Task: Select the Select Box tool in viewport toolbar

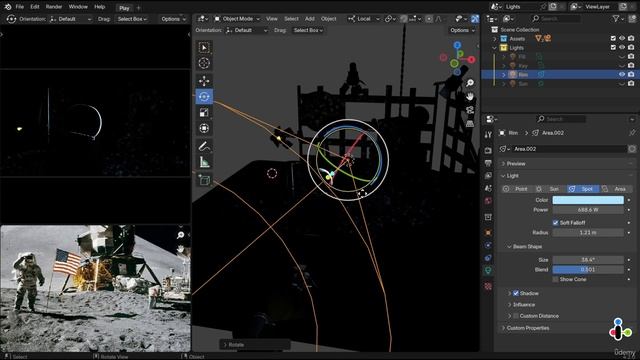Action: click(204, 47)
